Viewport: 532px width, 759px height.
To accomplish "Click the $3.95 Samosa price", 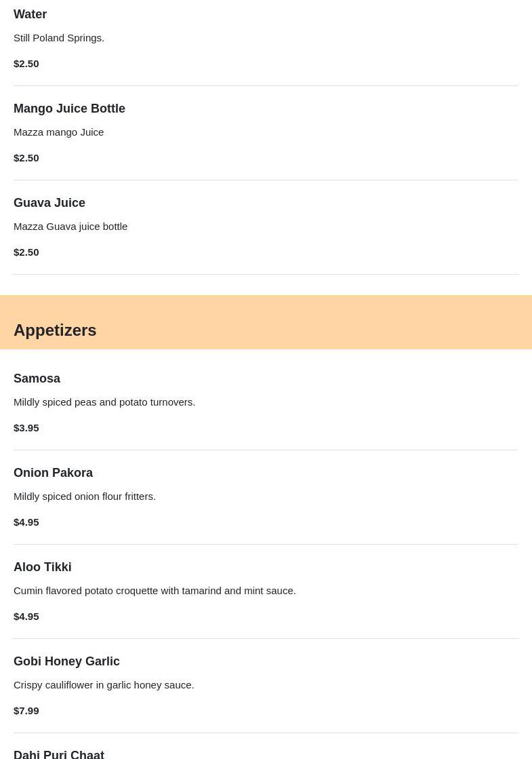I will tap(26, 428).
